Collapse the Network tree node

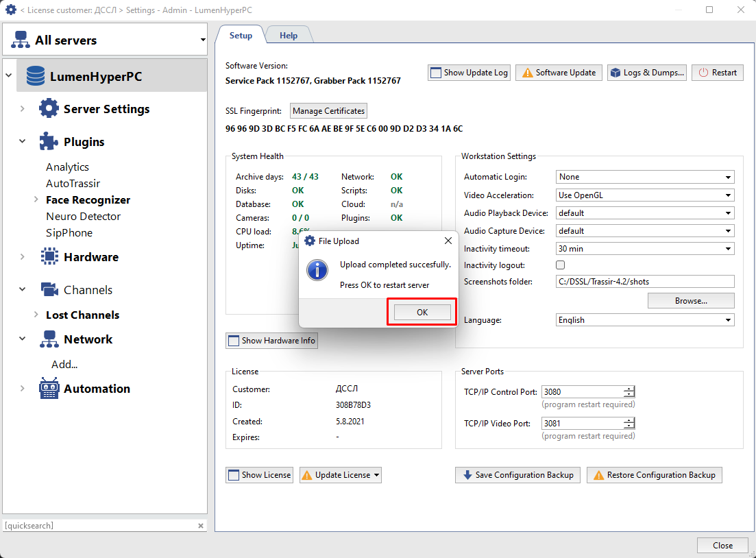tap(22, 339)
